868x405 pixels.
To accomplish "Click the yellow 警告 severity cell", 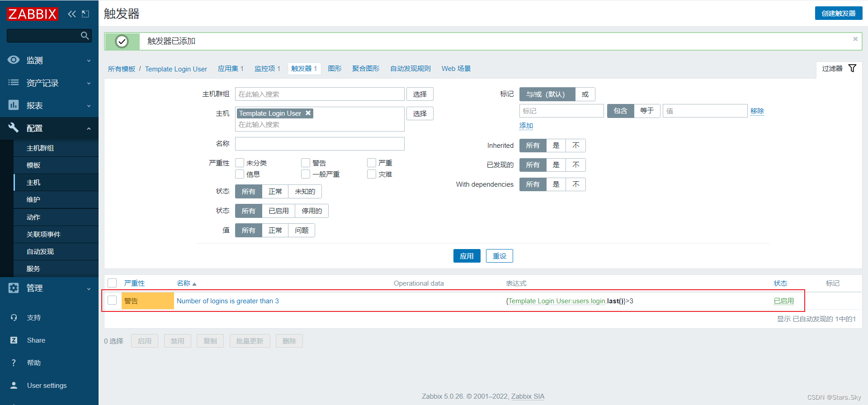I will pos(147,301).
